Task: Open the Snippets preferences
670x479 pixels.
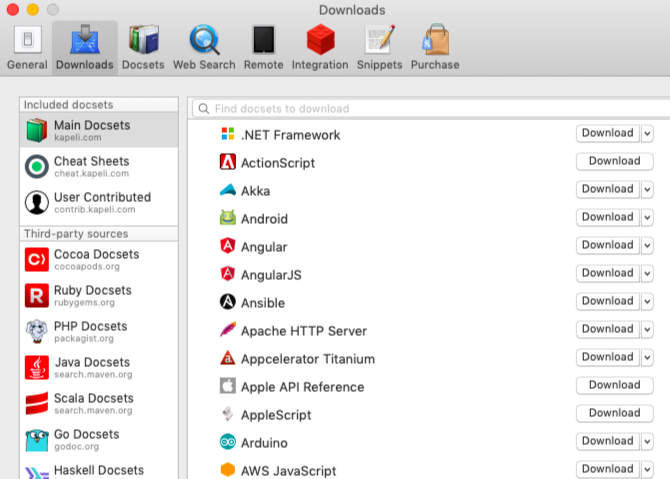Action: pyautogui.click(x=379, y=47)
